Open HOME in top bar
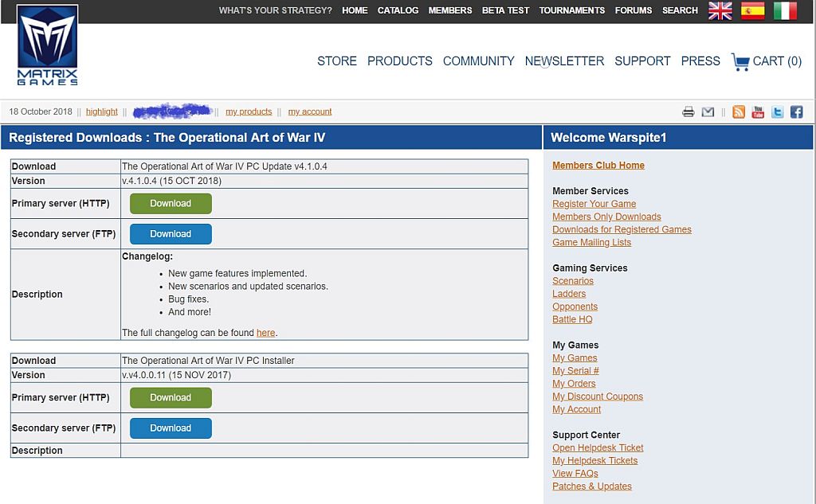 [355, 10]
